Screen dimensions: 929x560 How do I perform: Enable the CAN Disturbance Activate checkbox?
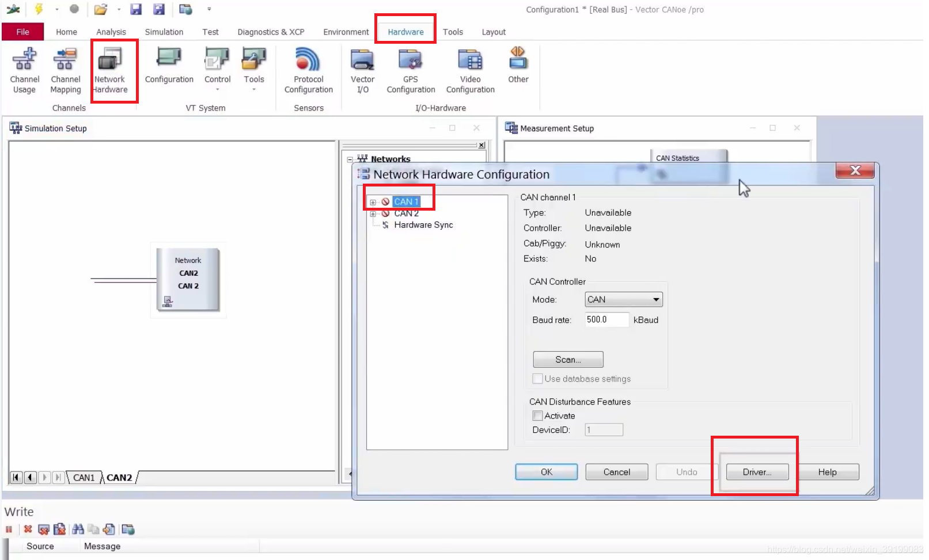537,416
